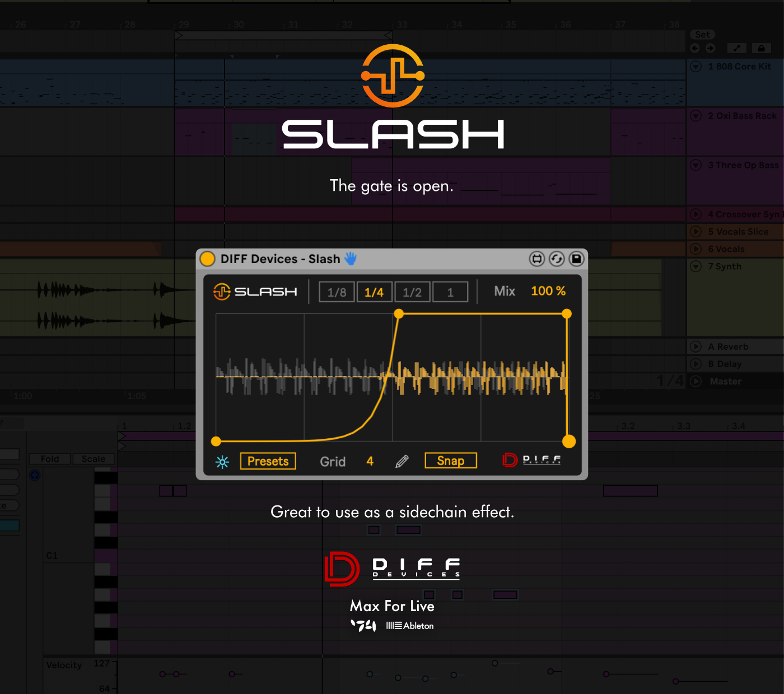Select the "1 808 Core Kit" track name

click(739, 67)
